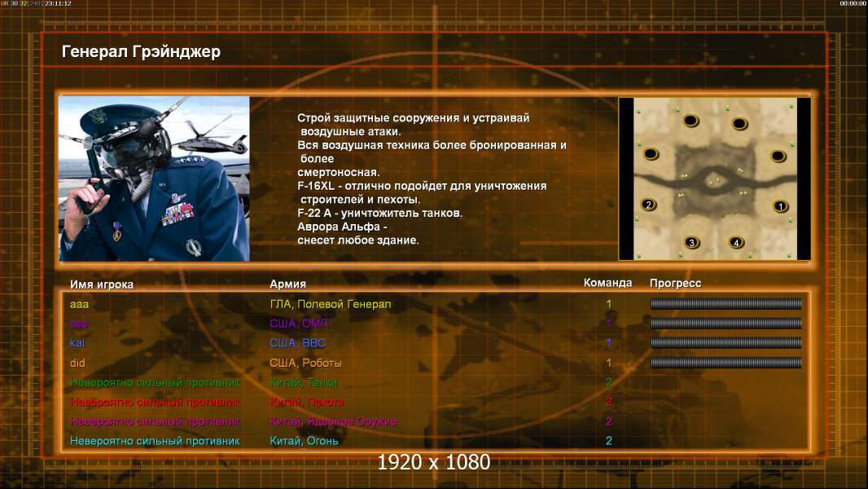This screenshot has height=489, width=868.
Task: Click the top-left empty start position marker
Action: point(690,121)
